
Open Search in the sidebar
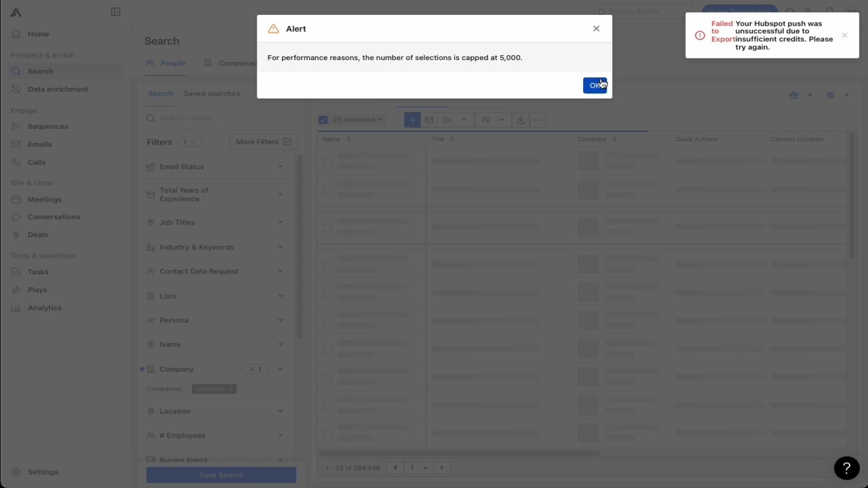pos(66,71)
